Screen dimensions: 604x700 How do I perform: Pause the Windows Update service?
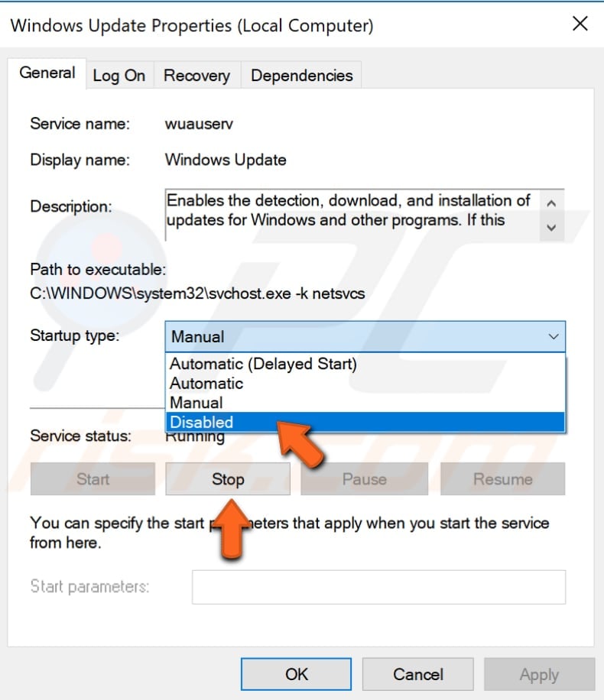(x=364, y=479)
